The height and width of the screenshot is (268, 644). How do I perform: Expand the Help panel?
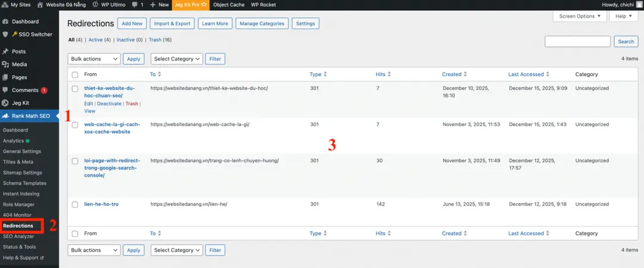tap(624, 16)
